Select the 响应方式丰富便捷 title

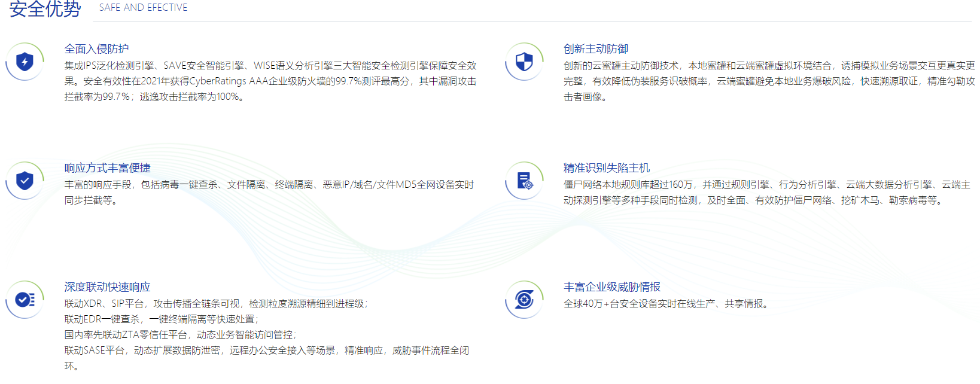(107, 168)
